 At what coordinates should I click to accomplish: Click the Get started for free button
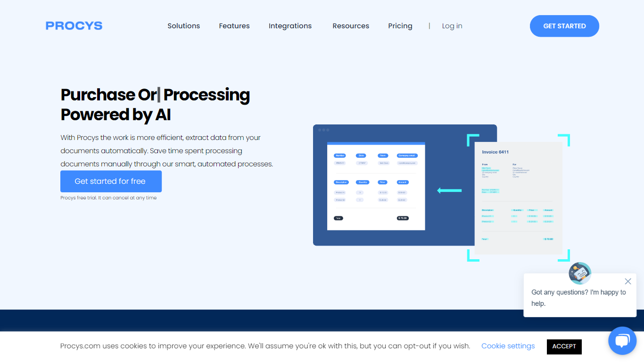pos(111,181)
